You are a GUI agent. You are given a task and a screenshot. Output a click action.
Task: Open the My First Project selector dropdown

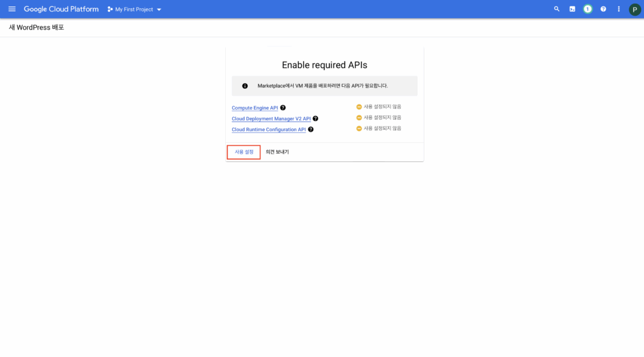point(135,9)
